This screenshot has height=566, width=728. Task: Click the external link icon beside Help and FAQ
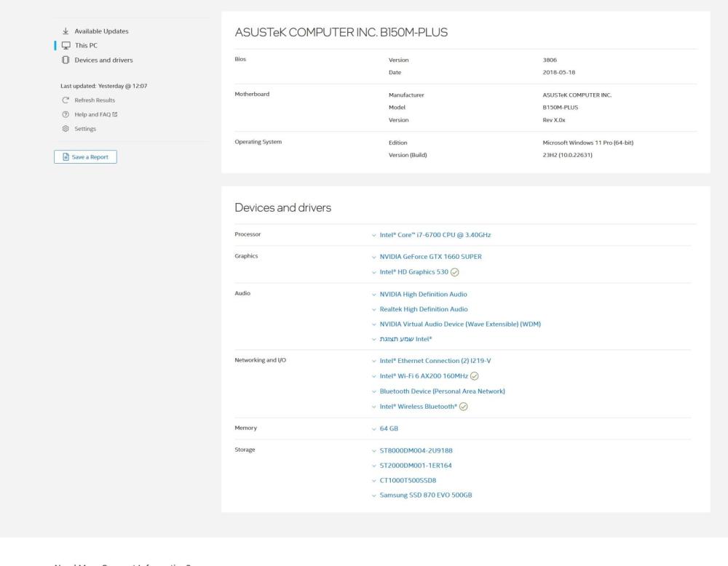tap(115, 114)
